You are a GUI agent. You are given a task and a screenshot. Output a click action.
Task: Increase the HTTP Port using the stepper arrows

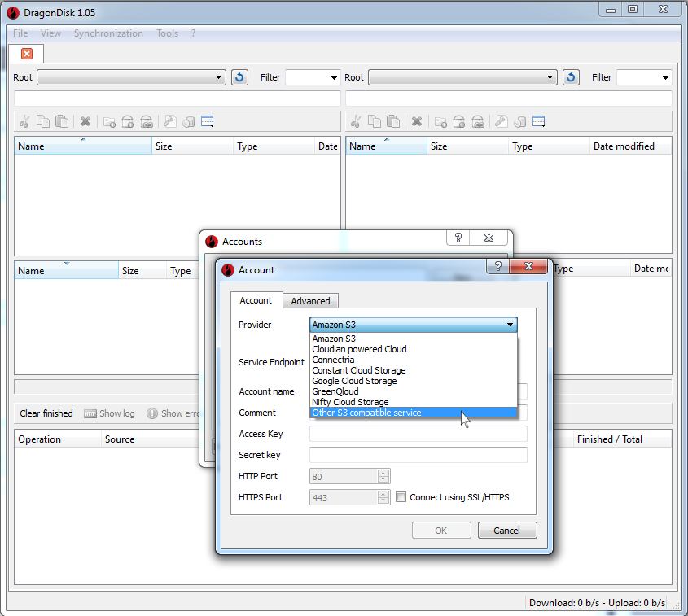coord(383,473)
